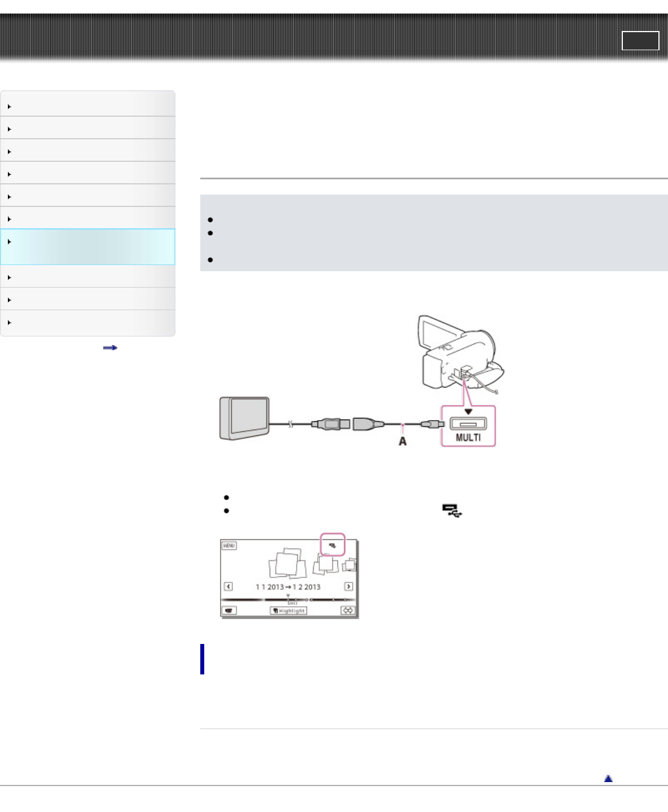Click the MENU button on the event screen

click(228, 546)
